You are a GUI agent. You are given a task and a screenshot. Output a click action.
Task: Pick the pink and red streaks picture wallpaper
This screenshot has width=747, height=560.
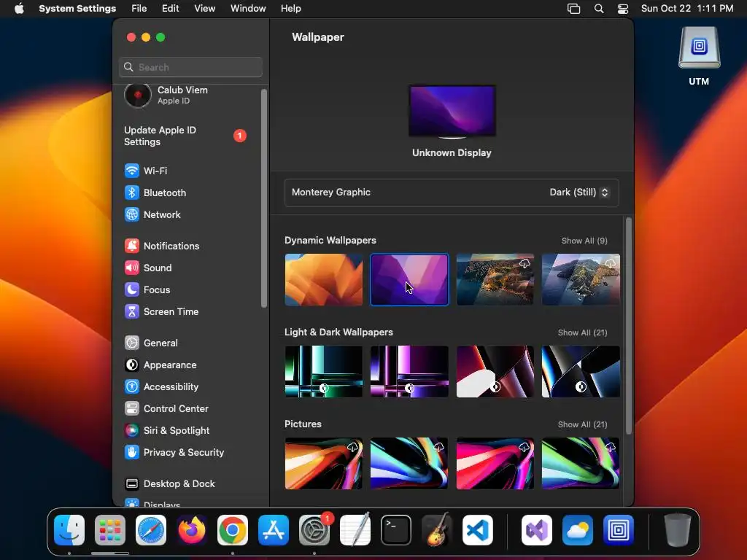click(x=495, y=463)
